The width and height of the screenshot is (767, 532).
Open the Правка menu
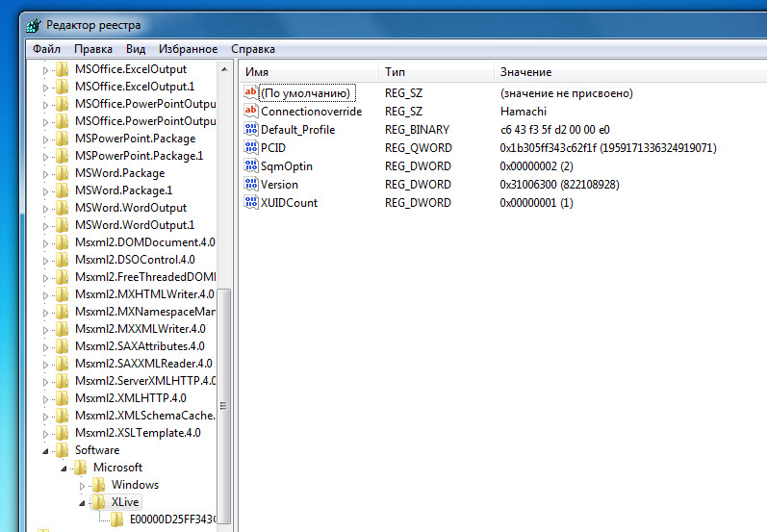pos(93,49)
